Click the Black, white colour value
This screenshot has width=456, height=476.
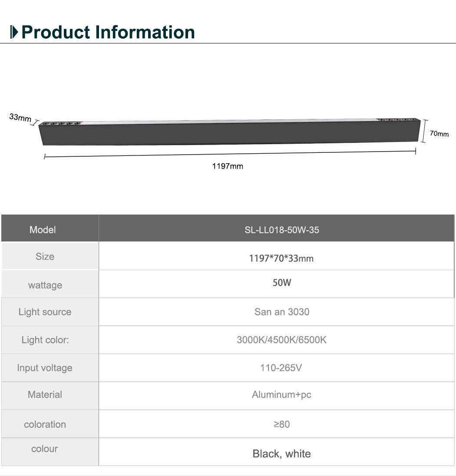(282, 454)
